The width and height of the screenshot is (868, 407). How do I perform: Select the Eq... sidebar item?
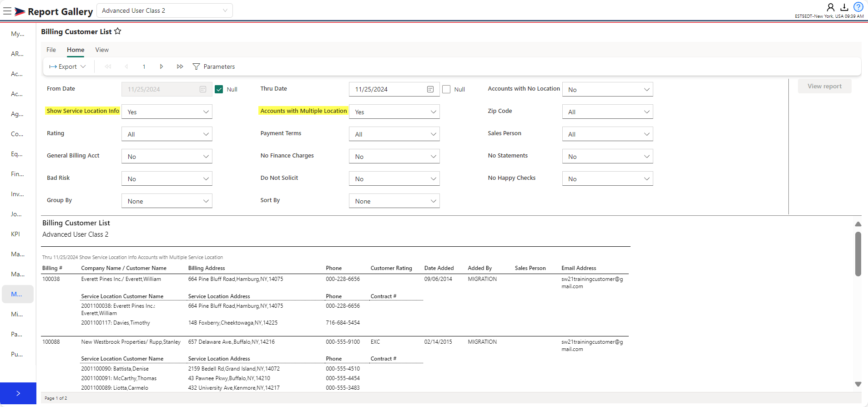click(18, 154)
